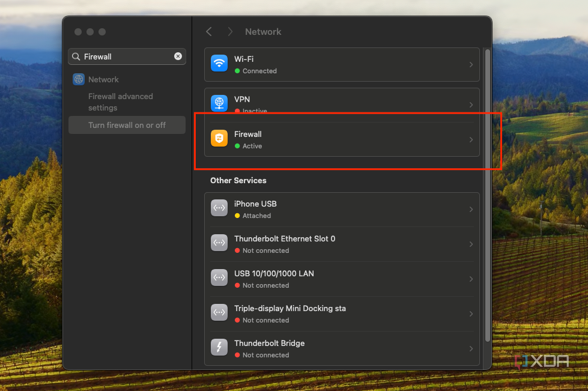
Task: Click the Wi-Fi icon
Action: point(219,63)
